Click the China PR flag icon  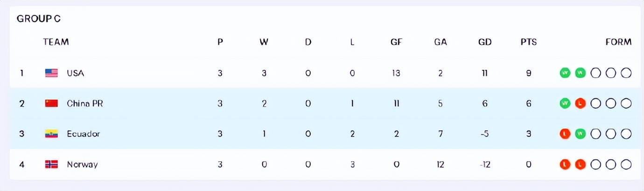(51, 103)
